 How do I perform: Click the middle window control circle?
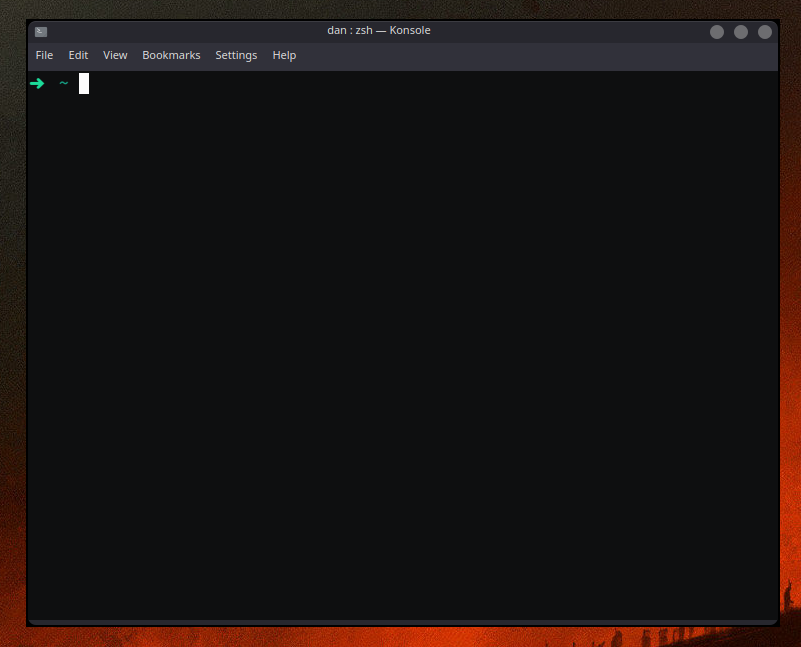click(740, 31)
